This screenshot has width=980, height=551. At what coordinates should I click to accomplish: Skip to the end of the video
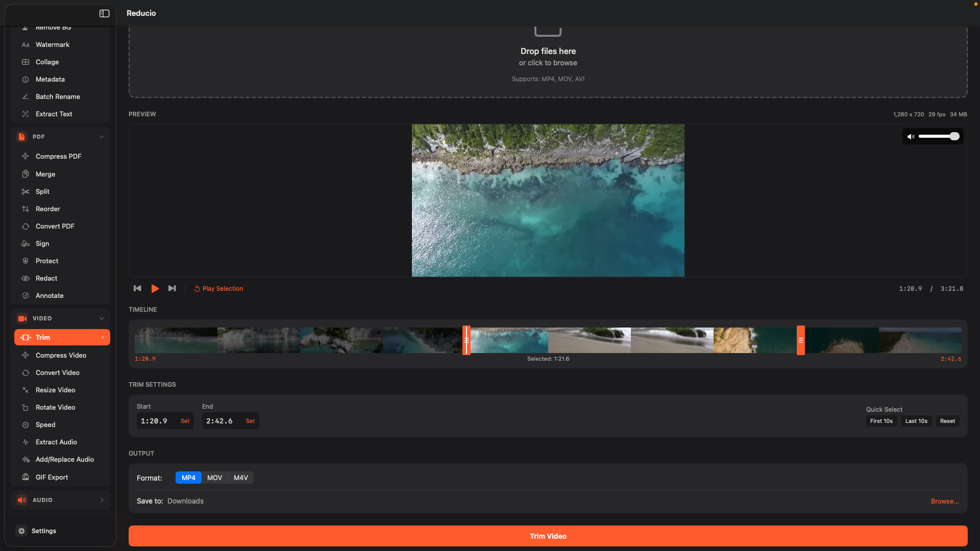pos(172,288)
